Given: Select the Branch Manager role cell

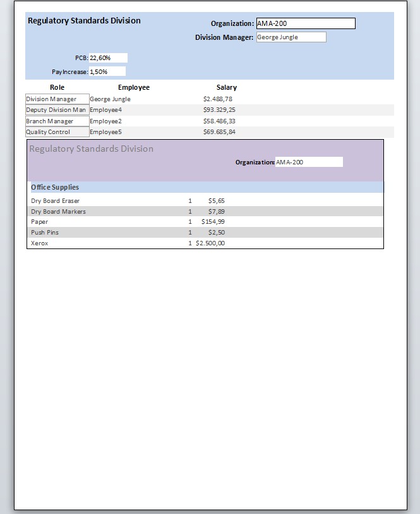Looking at the screenshot, I should pyautogui.click(x=57, y=121).
